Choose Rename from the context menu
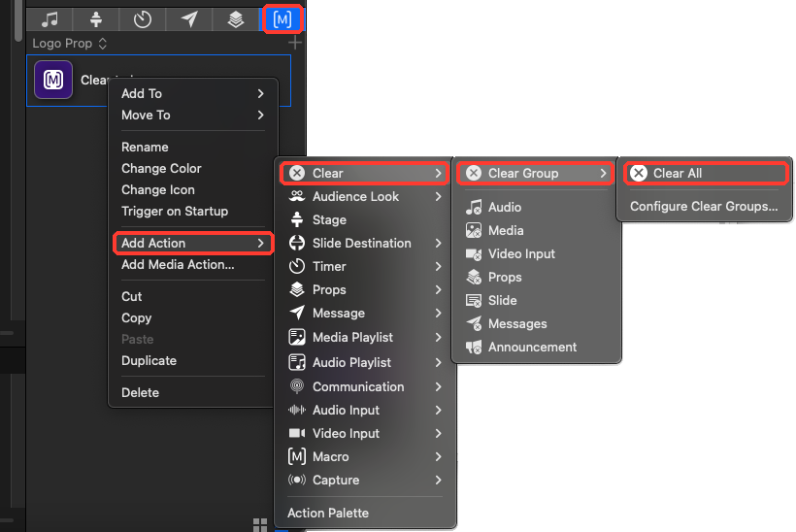 click(x=193, y=147)
